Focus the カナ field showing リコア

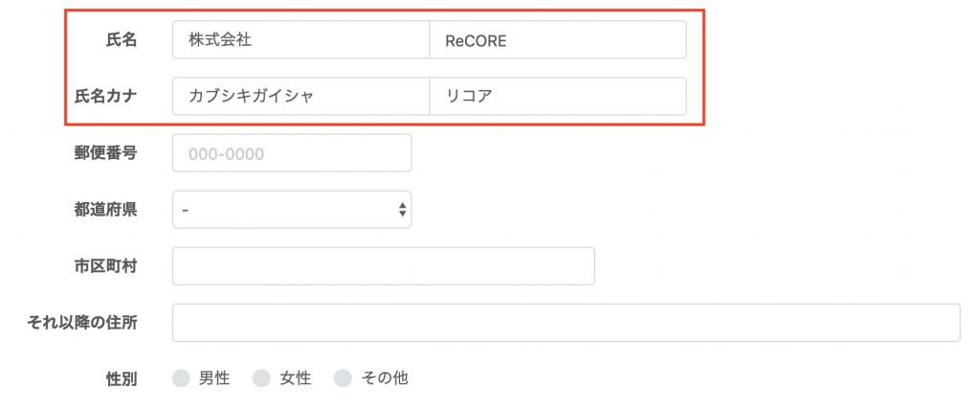tap(558, 97)
